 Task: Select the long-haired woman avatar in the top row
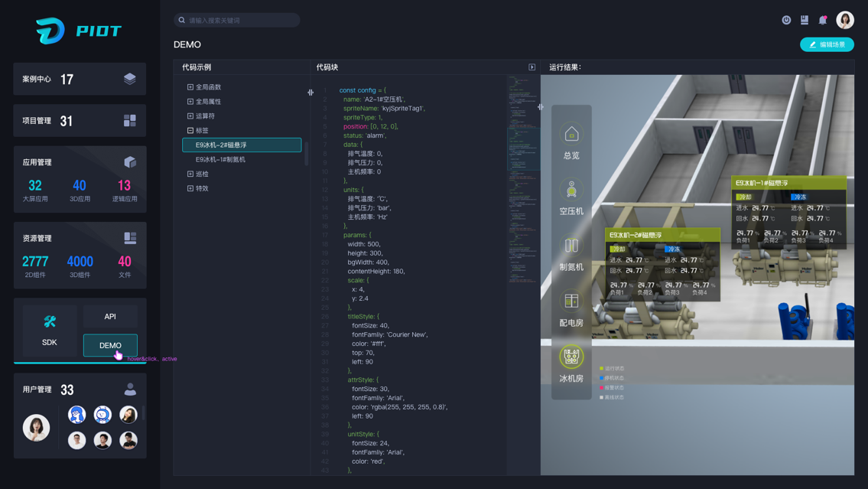(128, 414)
